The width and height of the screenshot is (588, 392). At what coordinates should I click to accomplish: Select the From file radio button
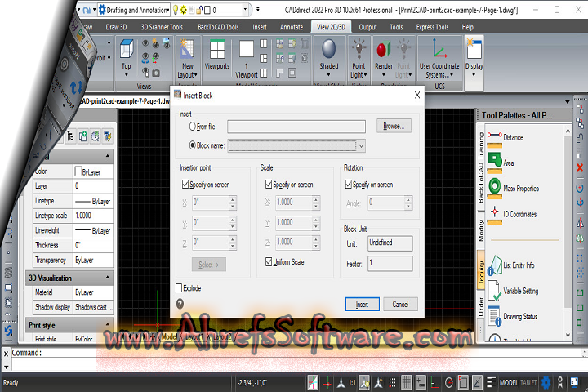click(193, 127)
